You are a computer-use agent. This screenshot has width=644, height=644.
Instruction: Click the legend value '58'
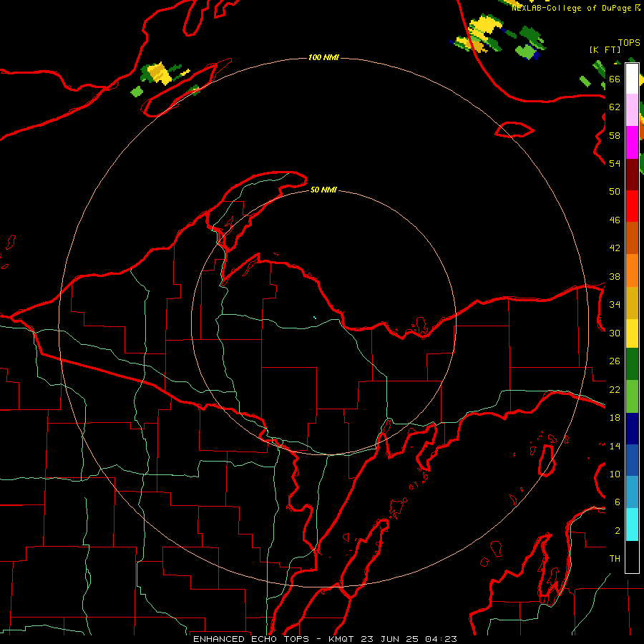click(615, 135)
